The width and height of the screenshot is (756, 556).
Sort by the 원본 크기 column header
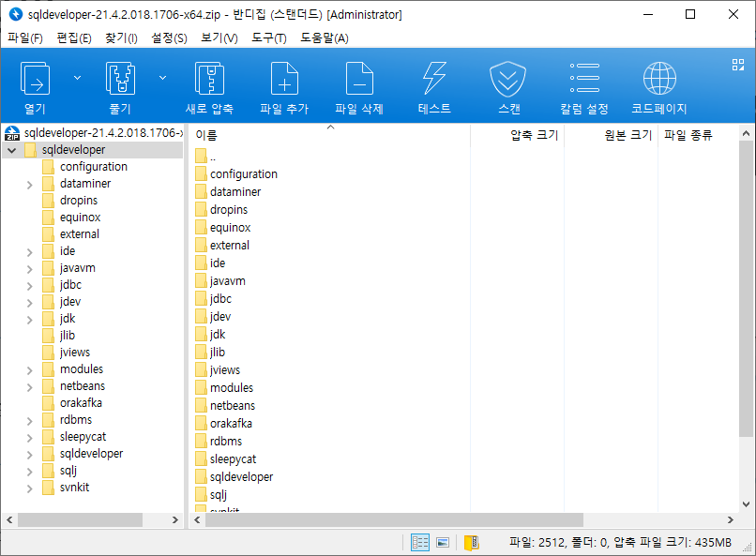click(x=612, y=135)
